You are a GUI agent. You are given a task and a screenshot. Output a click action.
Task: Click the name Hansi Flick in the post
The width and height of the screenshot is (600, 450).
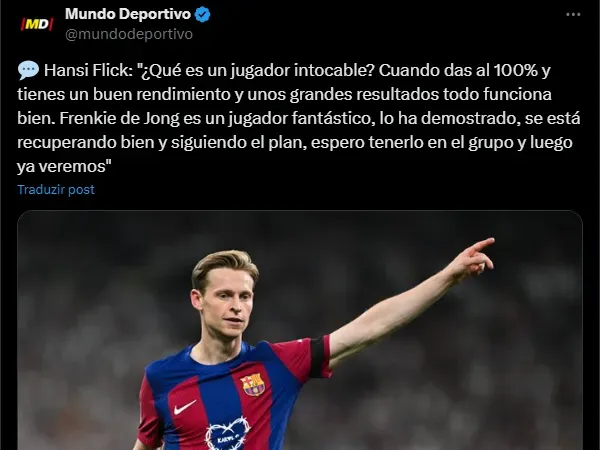(88, 70)
